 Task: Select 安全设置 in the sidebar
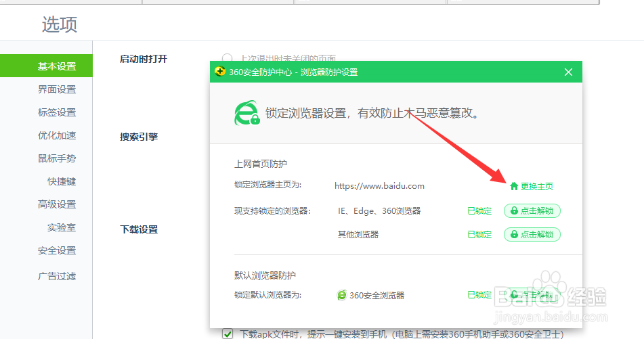coord(57,250)
